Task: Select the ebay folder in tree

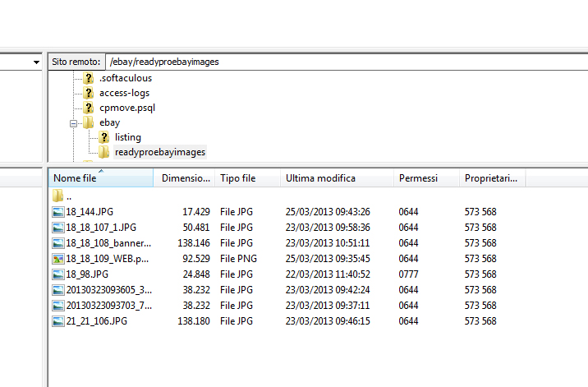Action: pyautogui.click(x=109, y=122)
